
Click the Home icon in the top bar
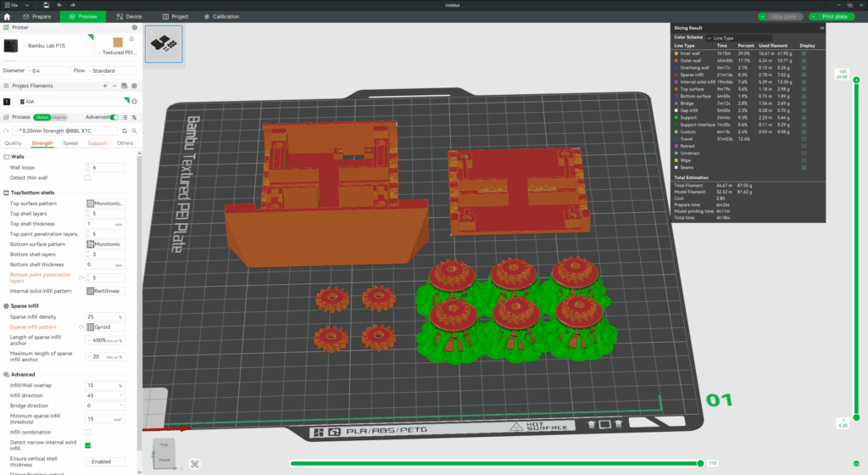click(x=8, y=16)
